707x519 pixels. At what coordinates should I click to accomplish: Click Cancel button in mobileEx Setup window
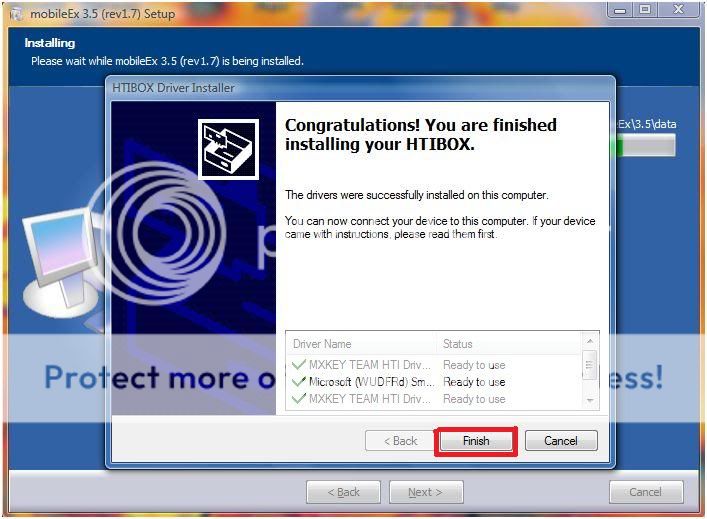point(646,492)
